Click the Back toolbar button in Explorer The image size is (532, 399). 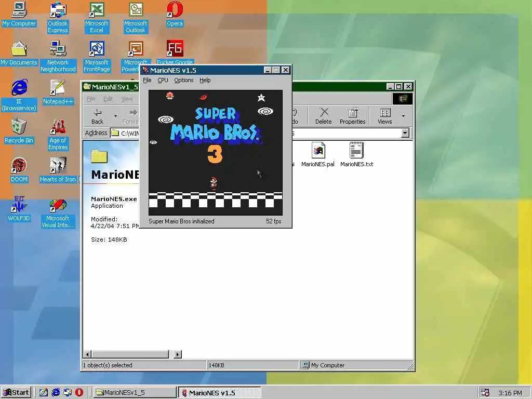(x=97, y=116)
